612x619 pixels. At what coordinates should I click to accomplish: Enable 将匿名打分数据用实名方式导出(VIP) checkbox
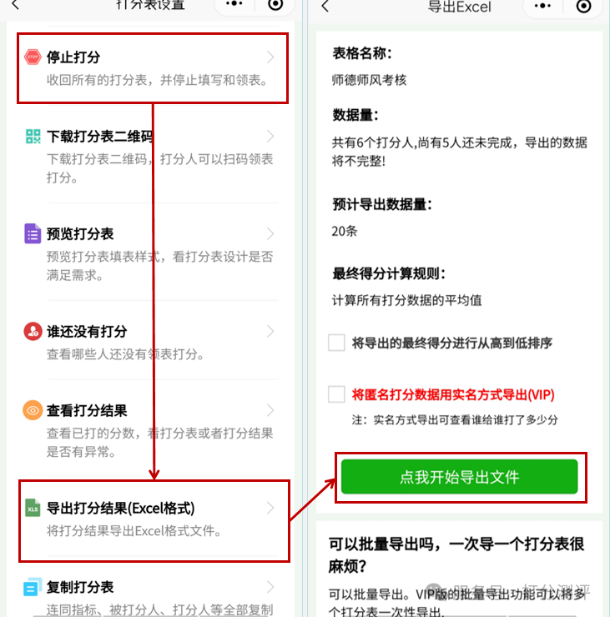[336, 394]
